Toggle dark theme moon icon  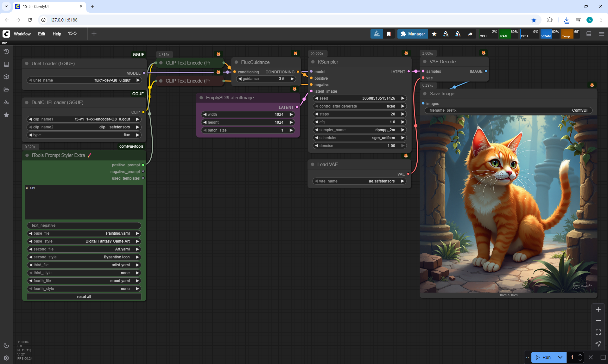tap(6, 345)
